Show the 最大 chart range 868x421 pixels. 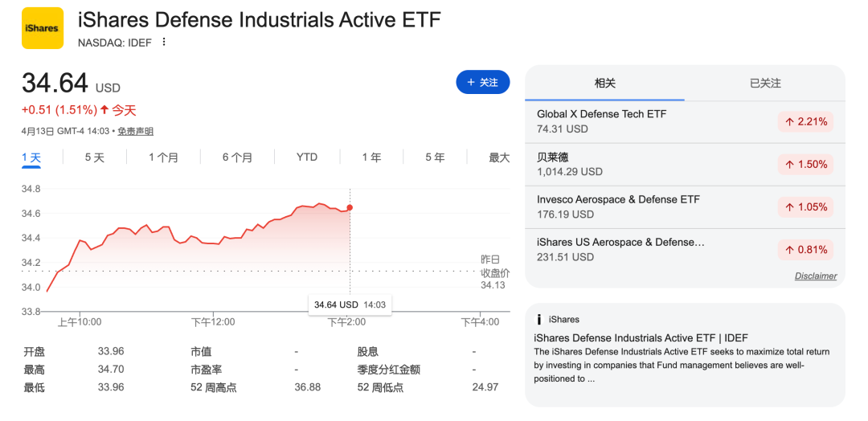click(x=499, y=157)
